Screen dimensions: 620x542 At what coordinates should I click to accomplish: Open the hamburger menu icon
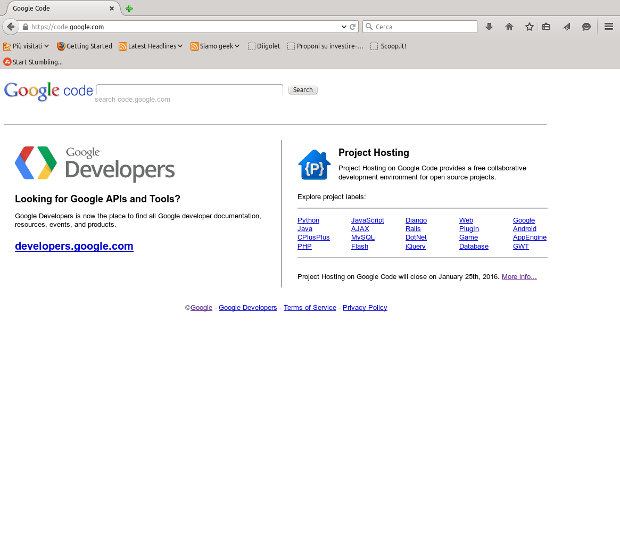(x=608, y=27)
